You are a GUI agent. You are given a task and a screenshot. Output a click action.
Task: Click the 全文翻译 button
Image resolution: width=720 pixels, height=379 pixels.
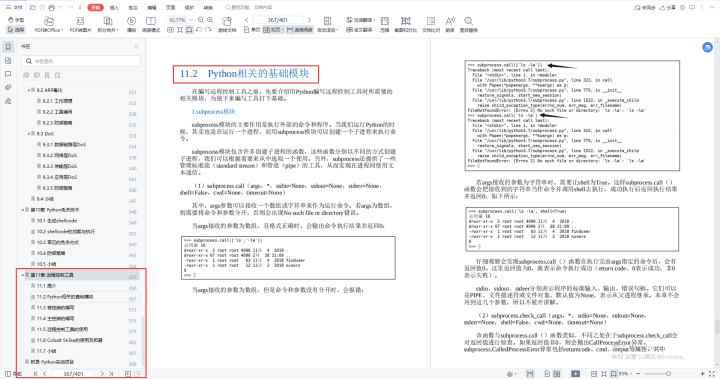tap(359, 30)
